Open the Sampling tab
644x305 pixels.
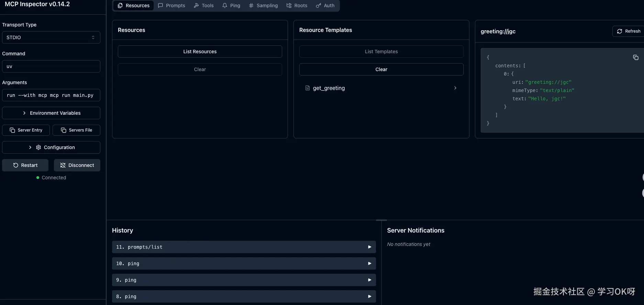pos(263,5)
